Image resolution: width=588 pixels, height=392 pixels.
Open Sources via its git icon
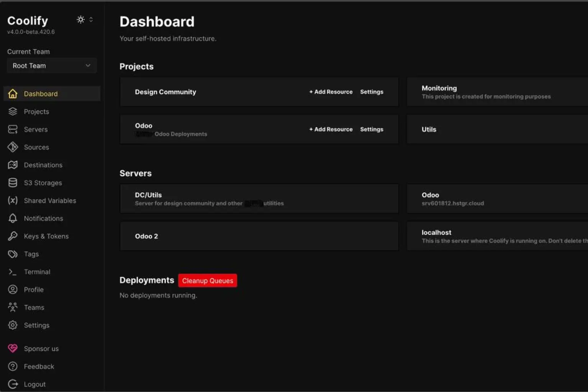13,147
